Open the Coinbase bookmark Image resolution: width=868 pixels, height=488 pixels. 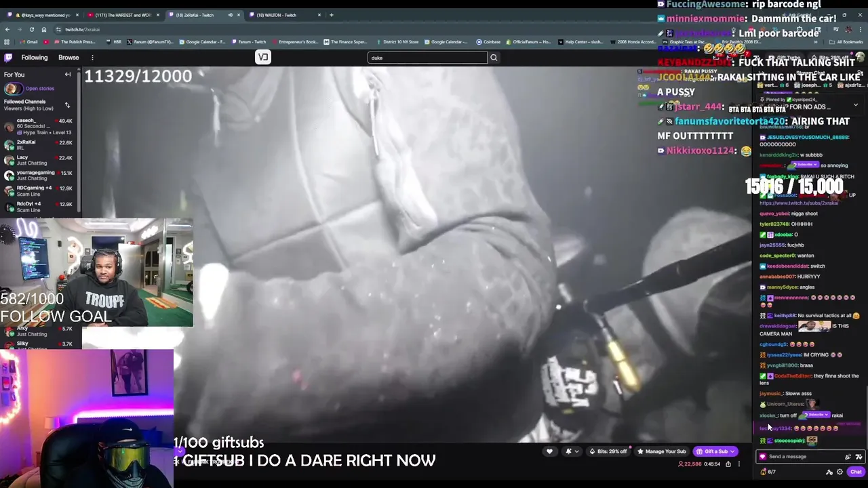pos(488,42)
